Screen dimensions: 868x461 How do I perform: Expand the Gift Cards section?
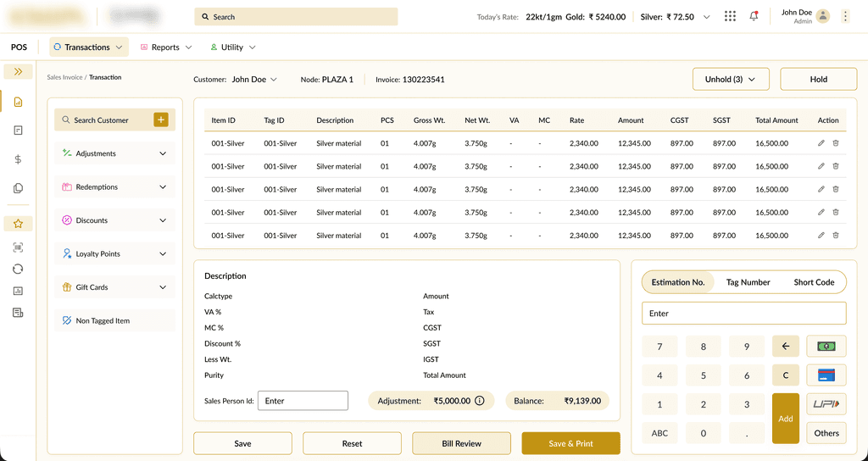point(114,287)
